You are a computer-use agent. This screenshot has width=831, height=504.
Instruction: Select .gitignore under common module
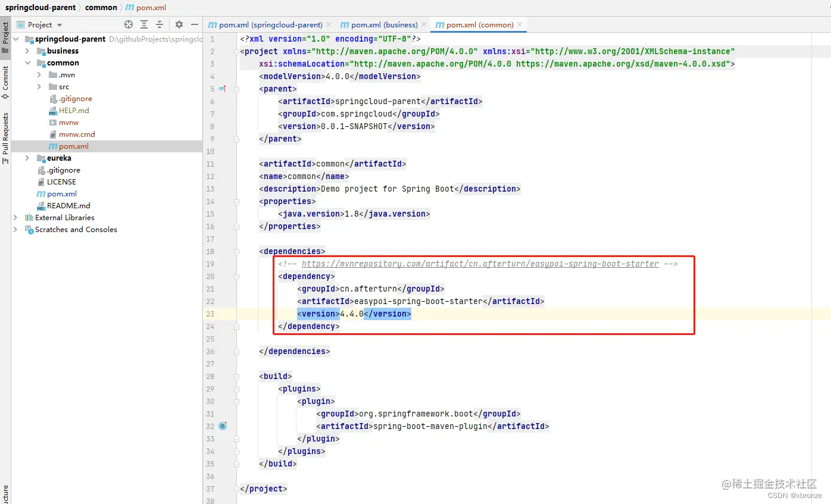(x=75, y=99)
